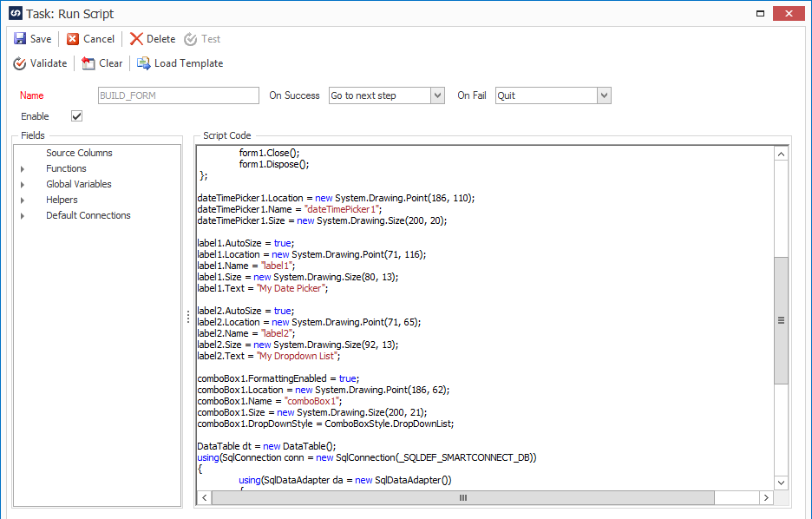
Task: Click the comboBox1.DropDownStyle code line
Action: pyautogui.click(x=325, y=424)
